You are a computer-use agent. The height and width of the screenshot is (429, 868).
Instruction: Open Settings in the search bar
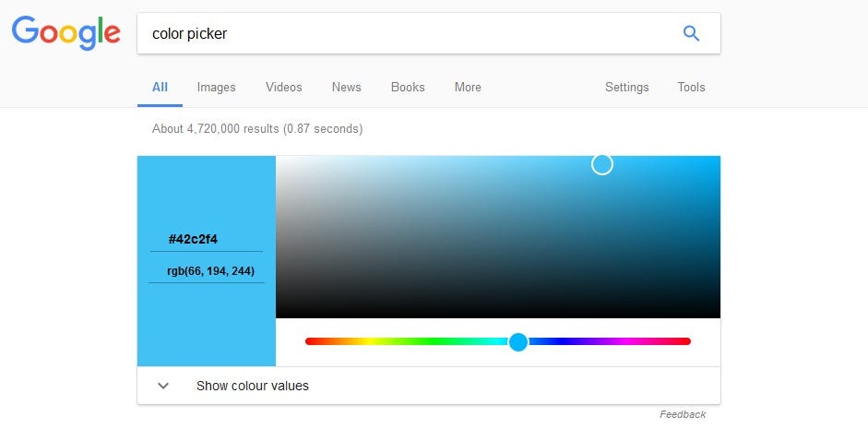(626, 88)
